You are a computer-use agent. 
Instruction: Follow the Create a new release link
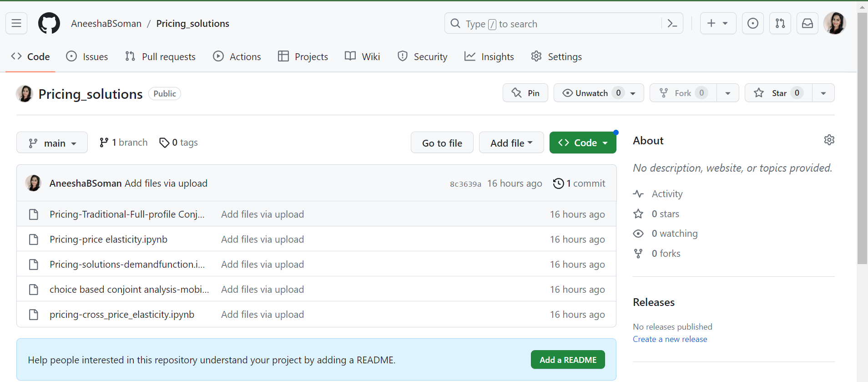pos(670,339)
